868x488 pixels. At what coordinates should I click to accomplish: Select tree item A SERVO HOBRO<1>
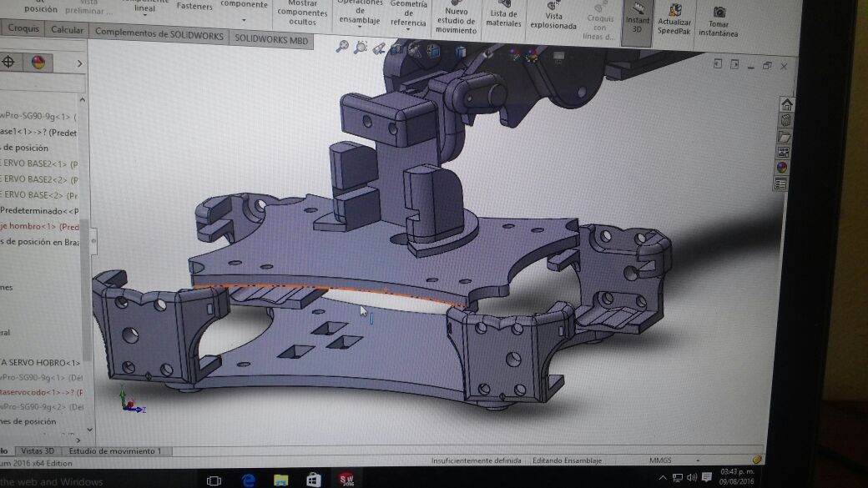pyautogui.click(x=40, y=362)
